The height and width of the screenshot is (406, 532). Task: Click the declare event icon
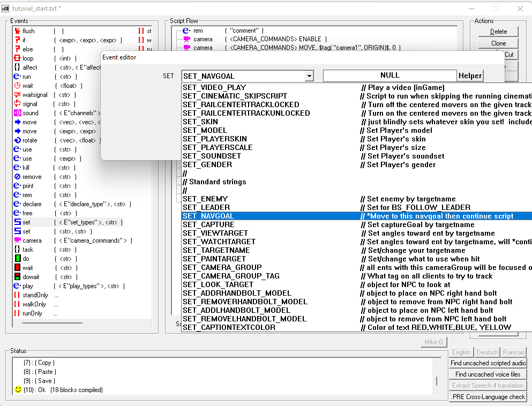coord(17,204)
